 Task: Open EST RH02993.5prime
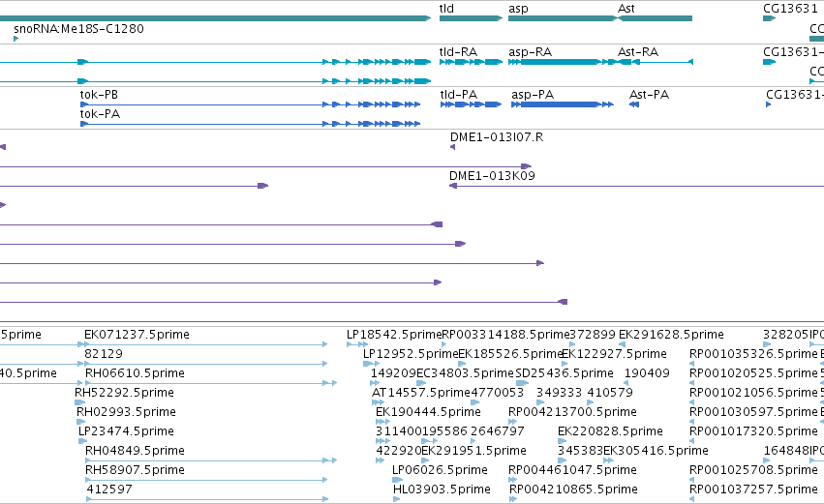coord(126,412)
